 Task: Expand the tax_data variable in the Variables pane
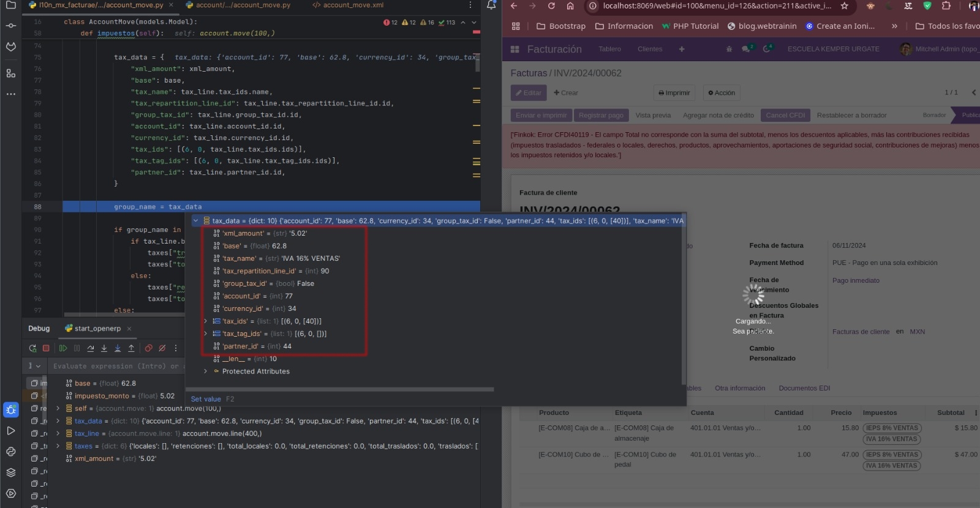tap(58, 421)
